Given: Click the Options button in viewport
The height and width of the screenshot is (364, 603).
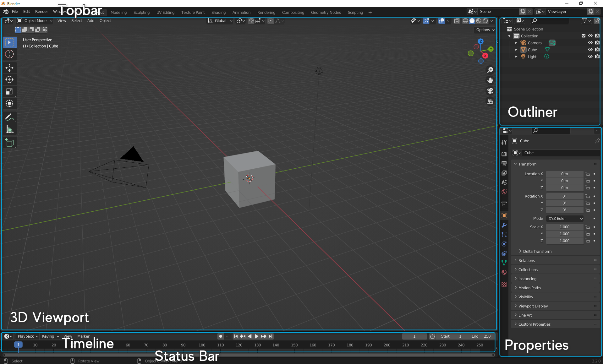Looking at the screenshot, I should click(x=485, y=30).
